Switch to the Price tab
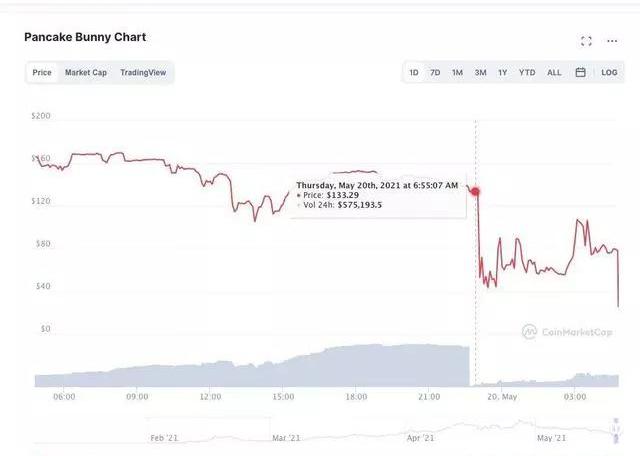 point(42,73)
